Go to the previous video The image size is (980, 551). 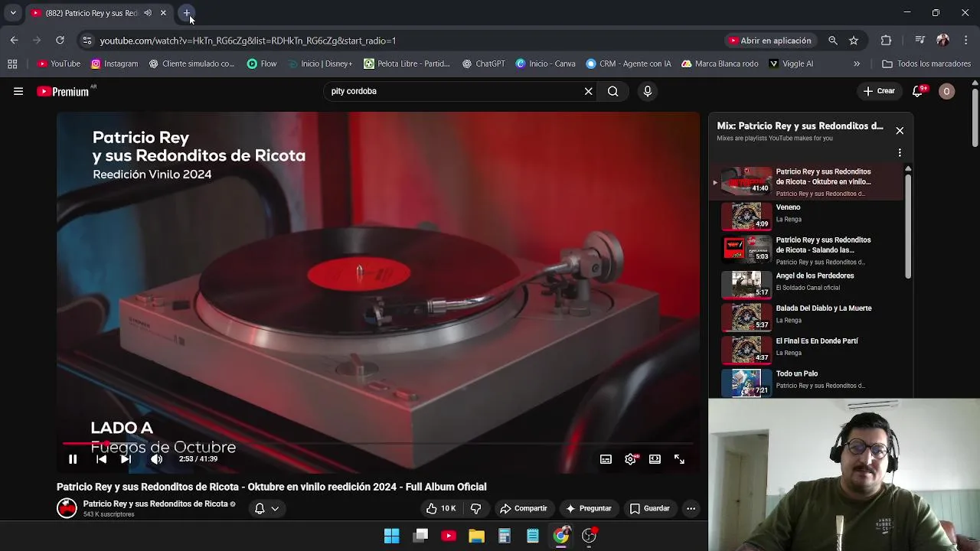click(x=101, y=459)
